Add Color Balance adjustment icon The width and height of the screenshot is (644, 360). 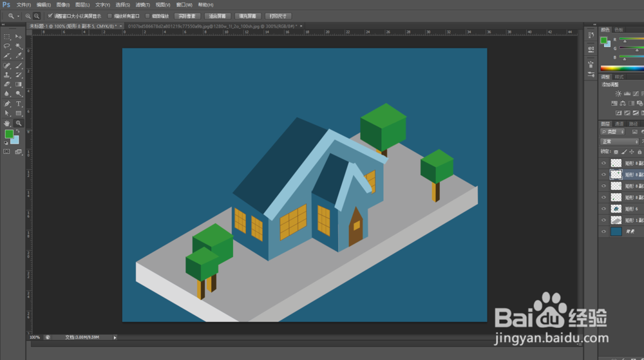click(x=623, y=103)
